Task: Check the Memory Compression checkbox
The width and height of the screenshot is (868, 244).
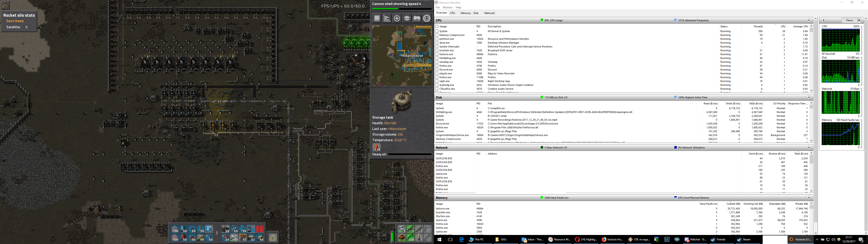Action: click(x=437, y=35)
